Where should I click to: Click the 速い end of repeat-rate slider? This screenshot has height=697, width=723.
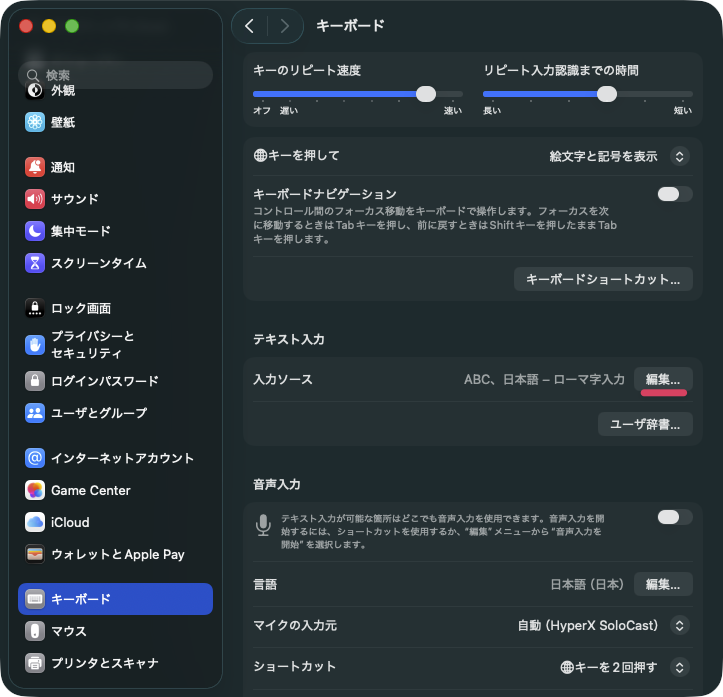tap(452, 111)
